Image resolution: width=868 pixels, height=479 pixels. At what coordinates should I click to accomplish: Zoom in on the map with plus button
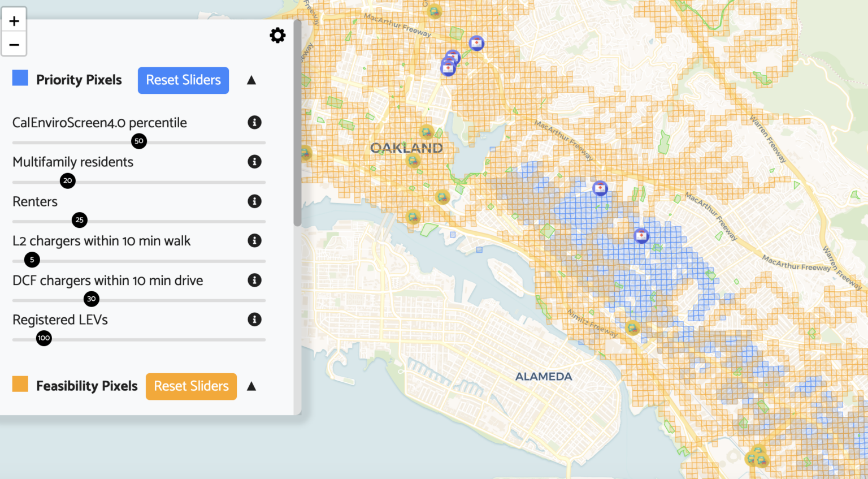[x=14, y=21]
